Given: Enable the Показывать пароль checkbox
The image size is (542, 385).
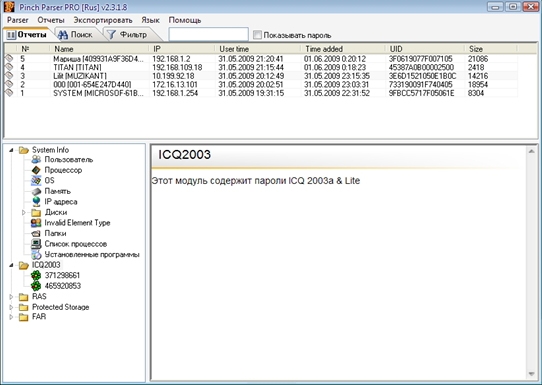Looking at the screenshot, I should pos(257,35).
